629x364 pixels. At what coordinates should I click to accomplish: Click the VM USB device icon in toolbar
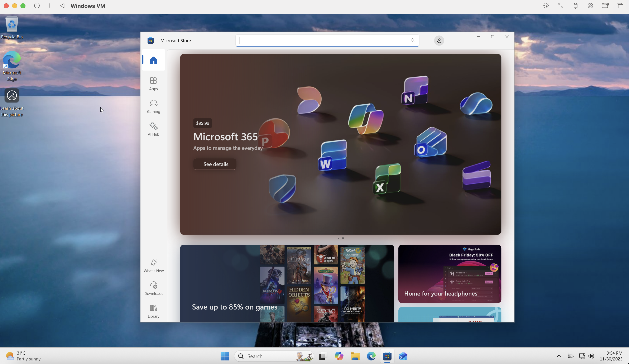pos(575,5)
